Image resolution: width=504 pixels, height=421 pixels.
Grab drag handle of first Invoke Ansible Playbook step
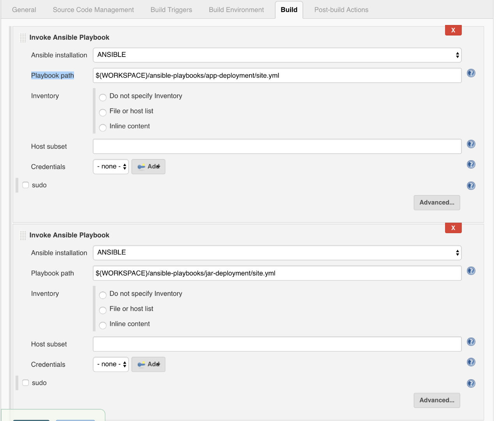(23, 38)
